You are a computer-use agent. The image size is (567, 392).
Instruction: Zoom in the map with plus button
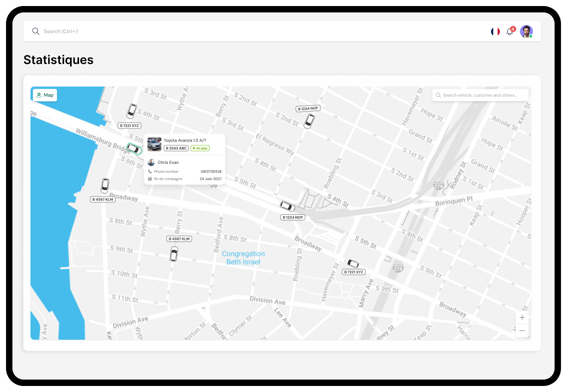point(522,317)
